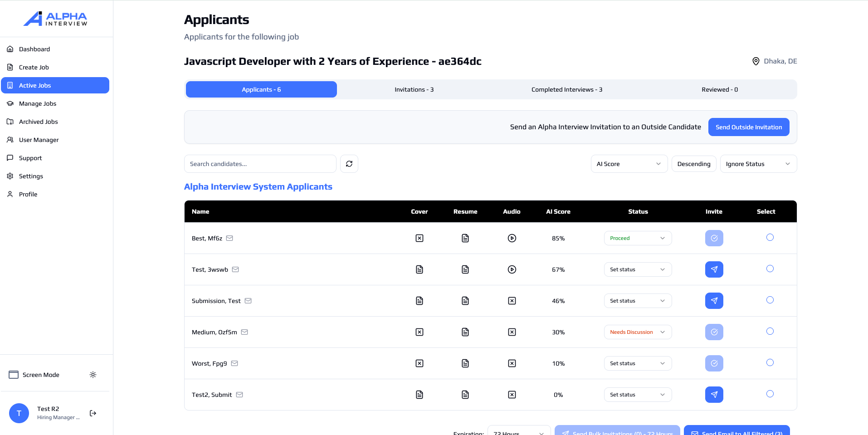Click the logout icon beside Test R2
868x435 pixels.
tap(93, 413)
